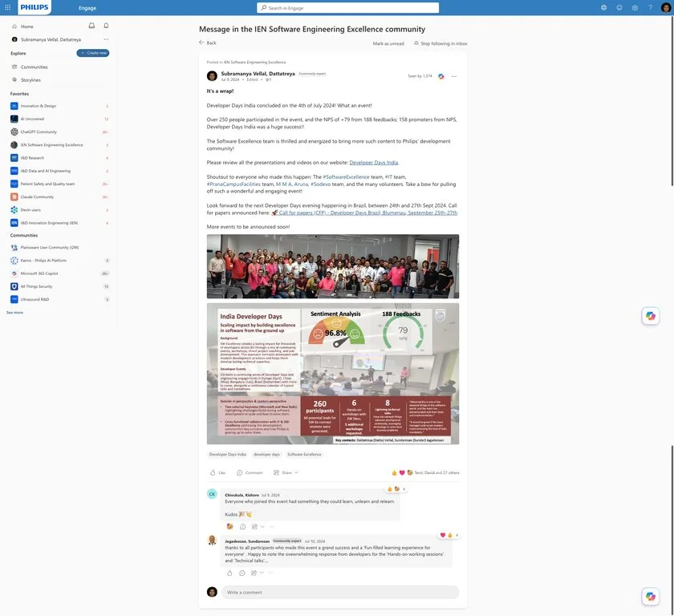Click author name Subramanya Vellal, Dattatreya on post
Screen dimensions: 674x616
click(x=258, y=74)
